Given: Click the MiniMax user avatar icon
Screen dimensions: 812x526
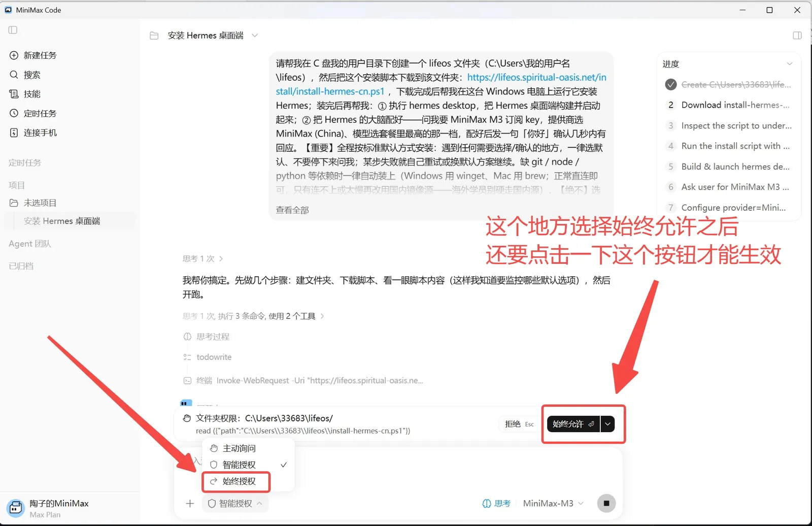Looking at the screenshot, I should [x=16, y=508].
